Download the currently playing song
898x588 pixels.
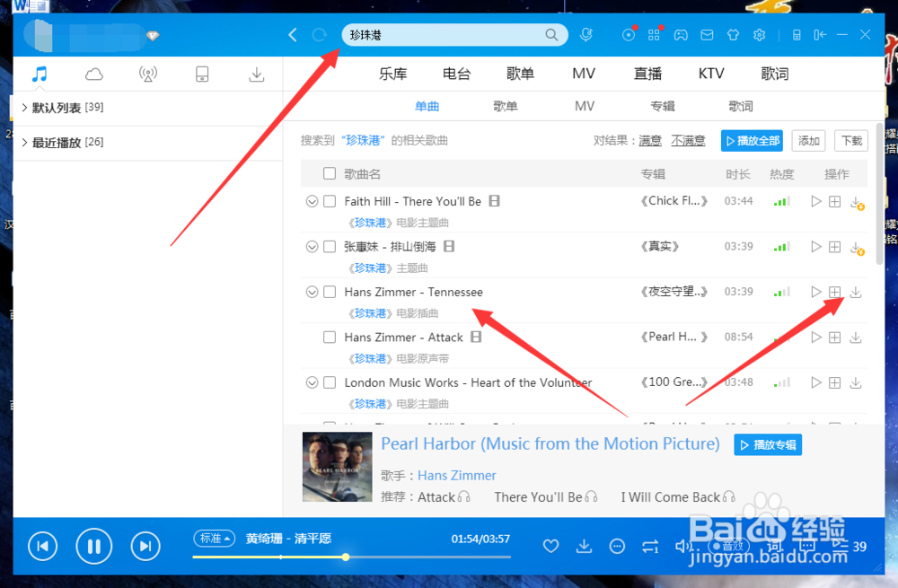point(584,546)
